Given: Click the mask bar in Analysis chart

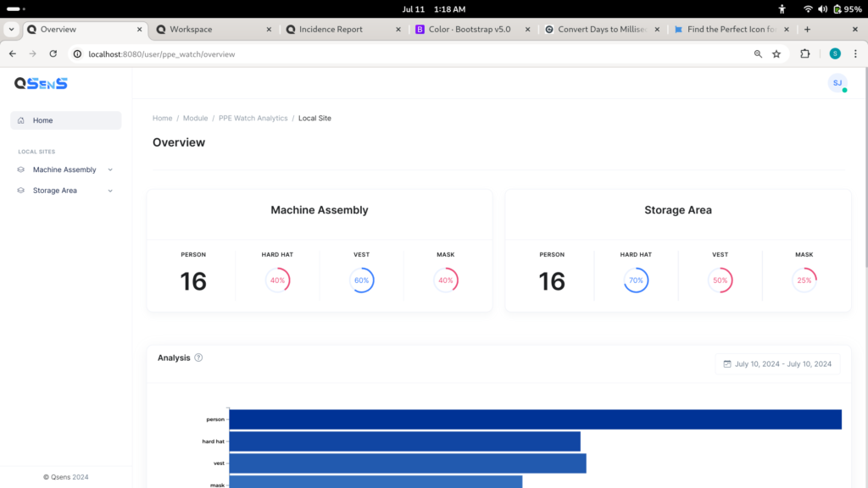Looking at the screenshot, I should [376, 482].
